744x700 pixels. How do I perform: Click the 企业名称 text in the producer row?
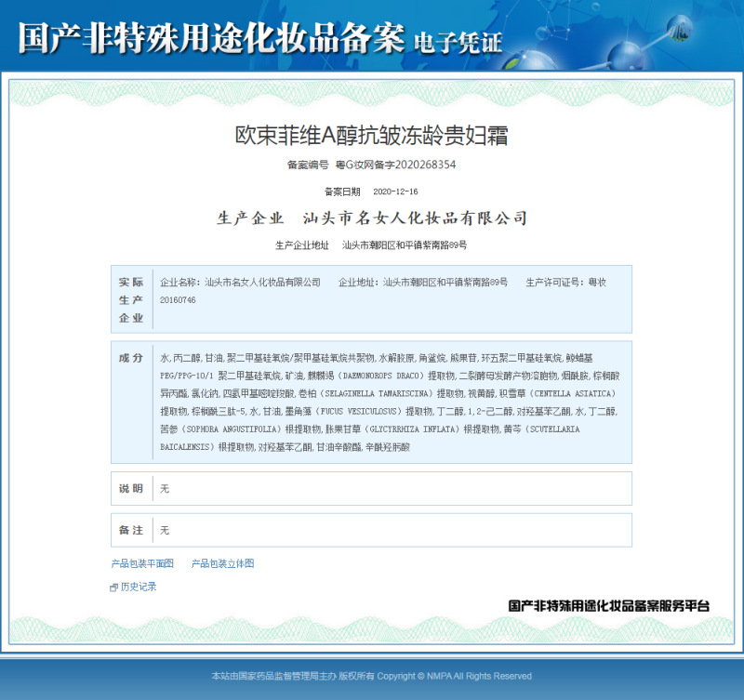[x=182, y=283]
